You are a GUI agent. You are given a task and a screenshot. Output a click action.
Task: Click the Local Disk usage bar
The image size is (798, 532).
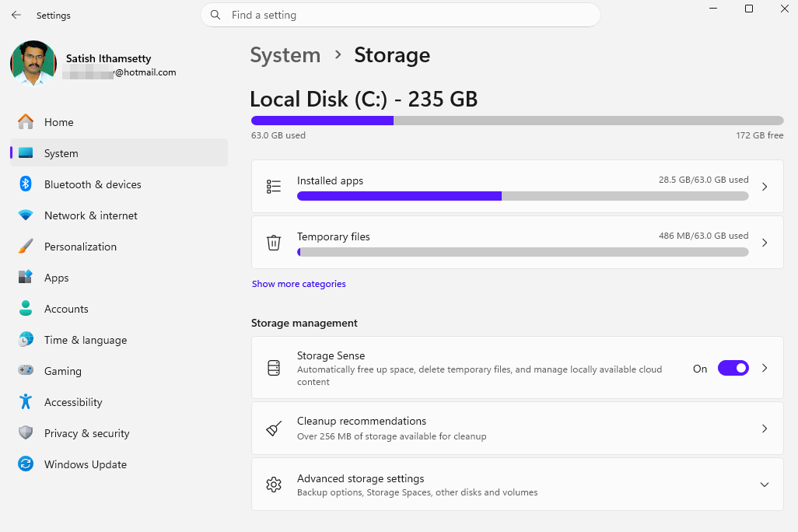pyautogui.click(x=517, y=120)
